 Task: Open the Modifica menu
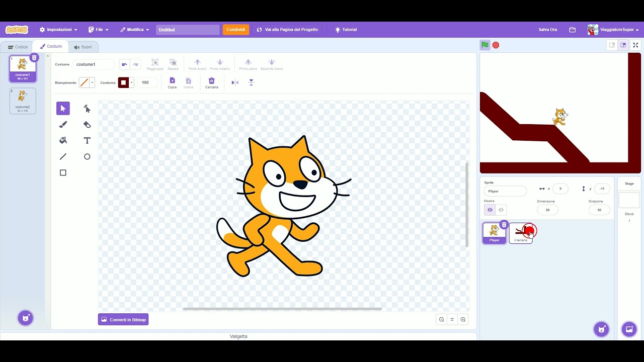134,30
